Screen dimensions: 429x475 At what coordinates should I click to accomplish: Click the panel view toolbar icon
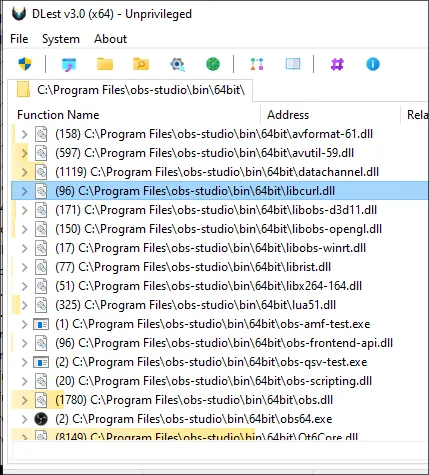pos(293,64)
